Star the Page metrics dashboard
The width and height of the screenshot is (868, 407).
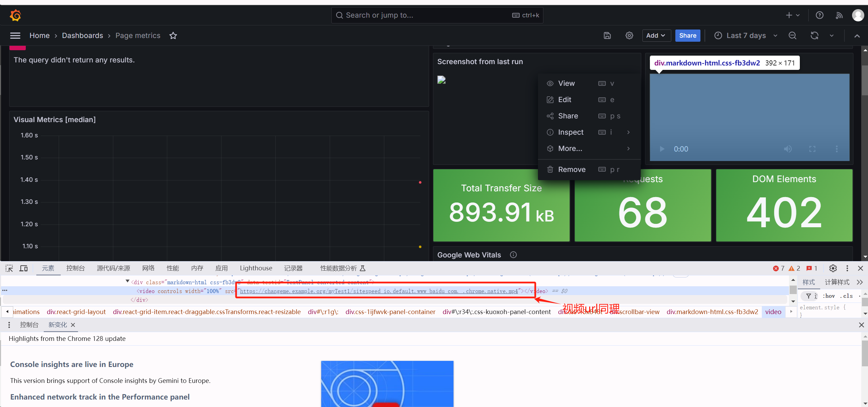coord(173,36)
